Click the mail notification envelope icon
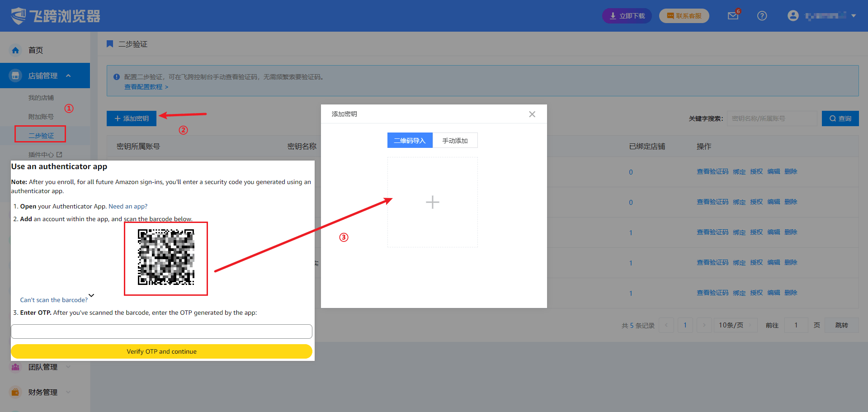This screenshot has height=412, width=868. coord(732,16)
